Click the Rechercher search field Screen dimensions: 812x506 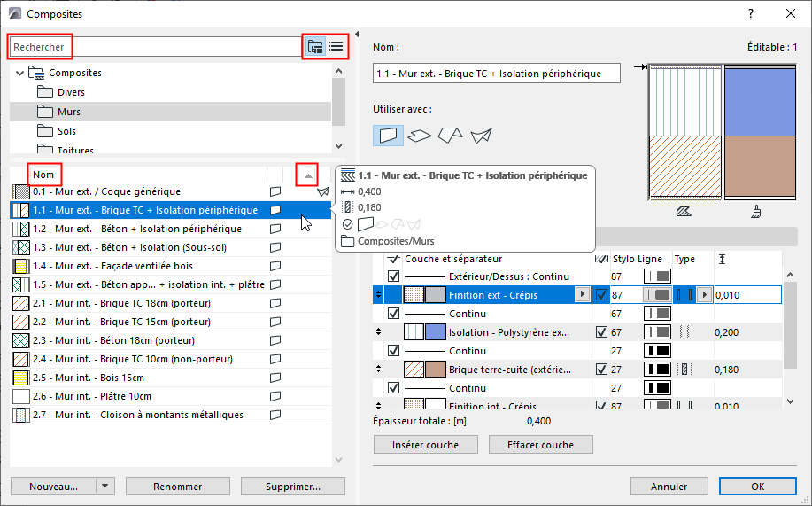(x=156, y=47)
